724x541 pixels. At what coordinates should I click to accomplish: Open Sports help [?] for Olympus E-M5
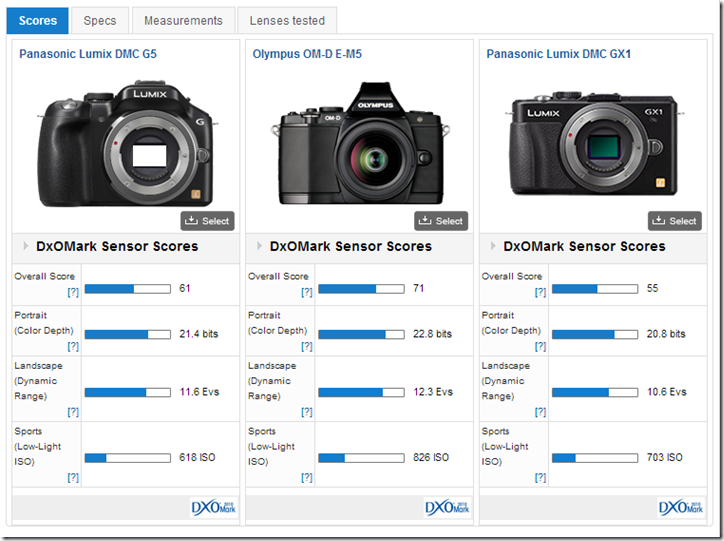pyautogui.click(x=307, y=477)
